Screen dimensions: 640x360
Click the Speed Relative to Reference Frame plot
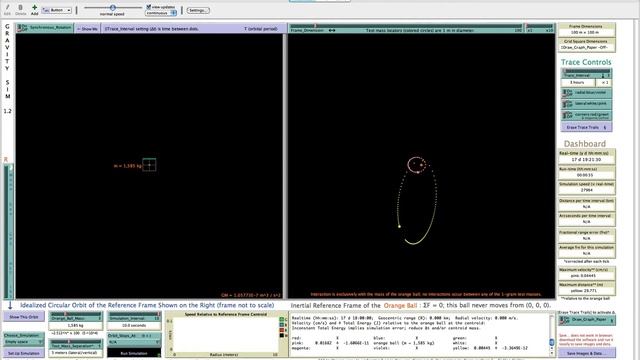pos(226,335)
